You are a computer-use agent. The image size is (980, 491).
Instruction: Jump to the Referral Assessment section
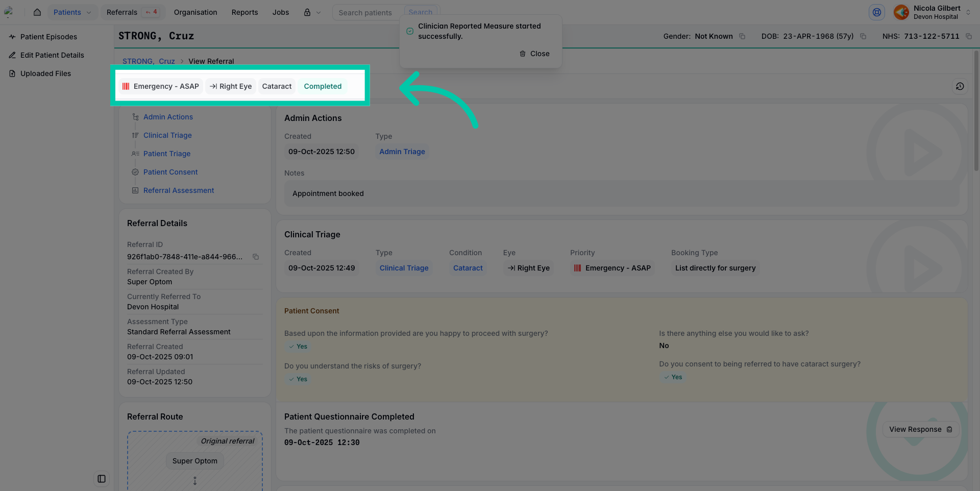[x=179, y=190]
